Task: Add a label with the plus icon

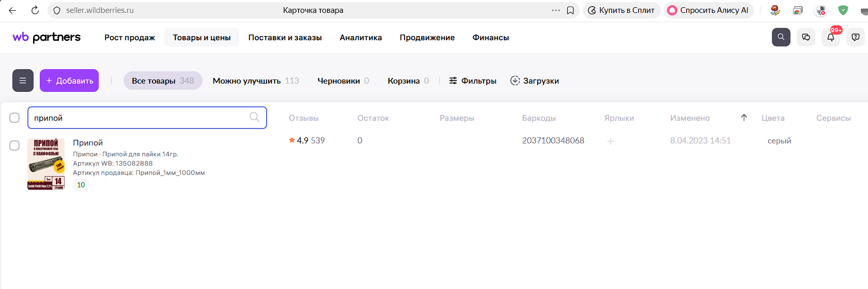Action: pyautogui.click(x=611, y=141)
